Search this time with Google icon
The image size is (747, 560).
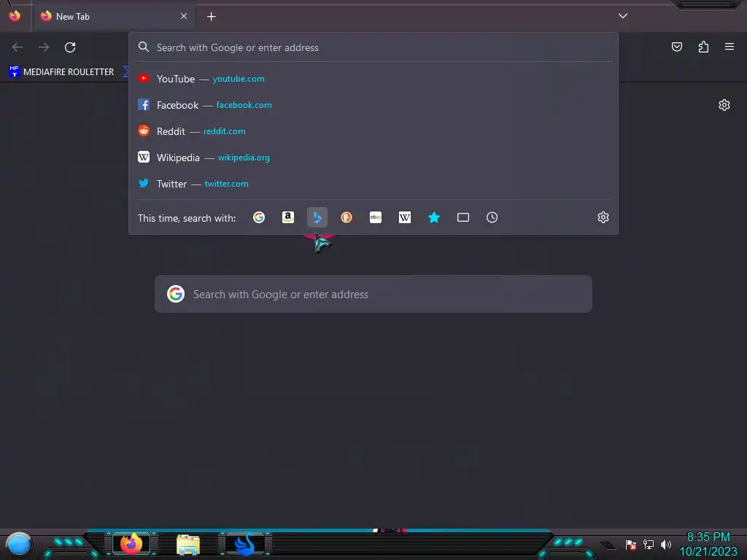[x=259, y=217]
